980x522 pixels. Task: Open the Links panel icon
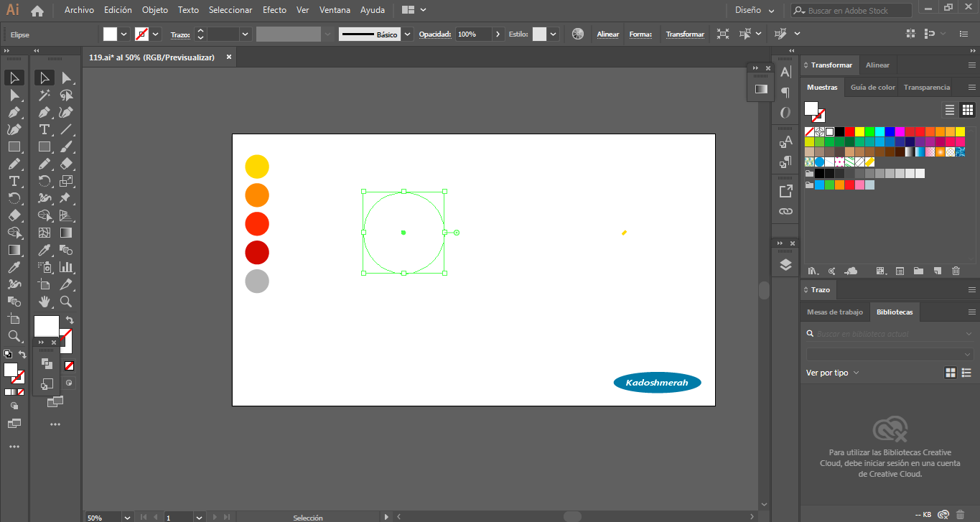[x=785, y=212]
